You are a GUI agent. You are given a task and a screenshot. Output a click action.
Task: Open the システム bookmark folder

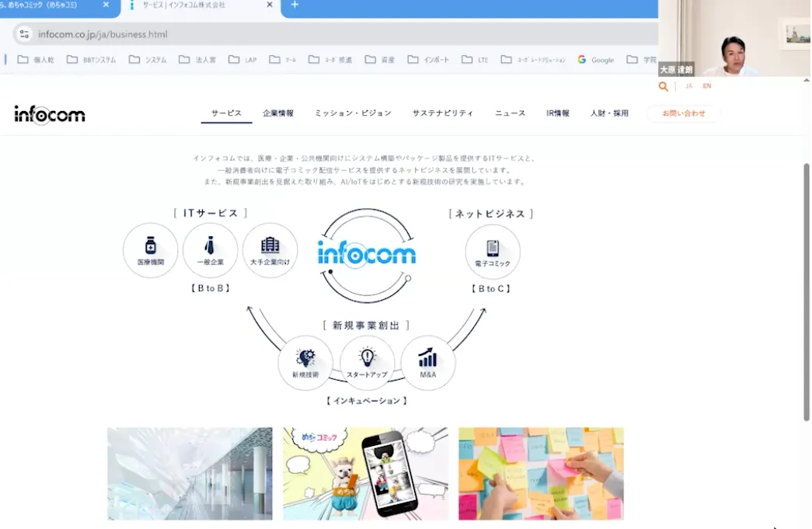(x=148, y=60)
